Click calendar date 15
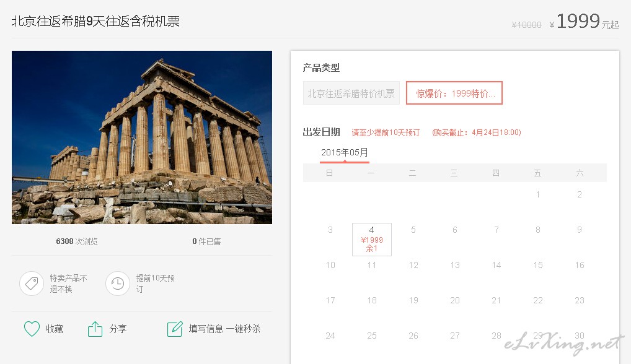631x364 pixels. click(x=538, y=265)
